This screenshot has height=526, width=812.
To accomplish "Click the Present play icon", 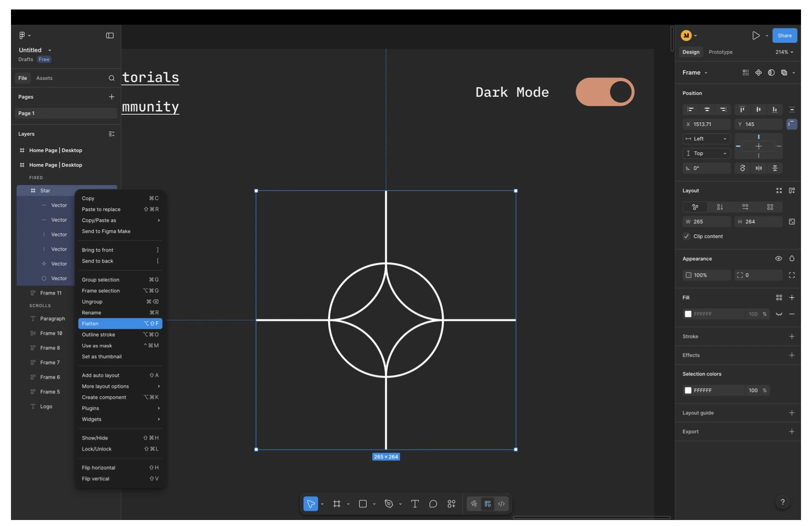I will click(x=756, y=35).
